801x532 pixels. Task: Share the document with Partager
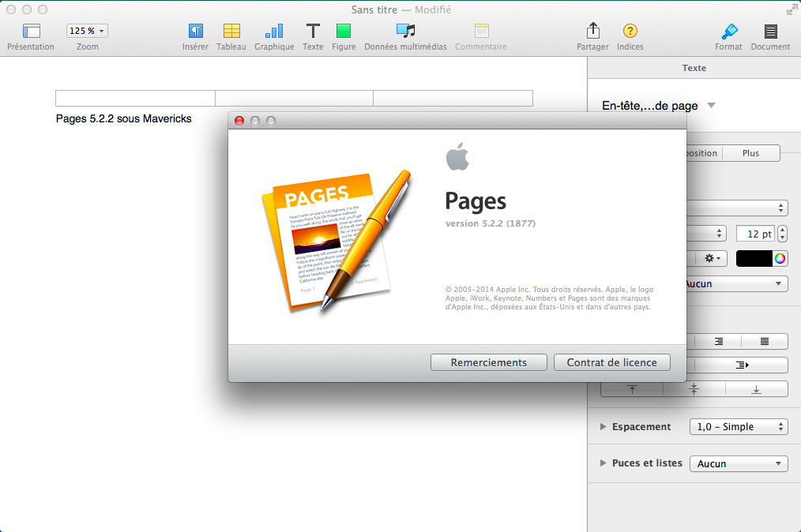(592, 31)
